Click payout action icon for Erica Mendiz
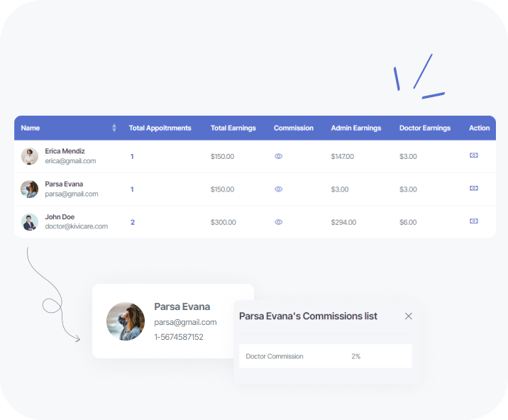508x420 pixels. [474, 155]
